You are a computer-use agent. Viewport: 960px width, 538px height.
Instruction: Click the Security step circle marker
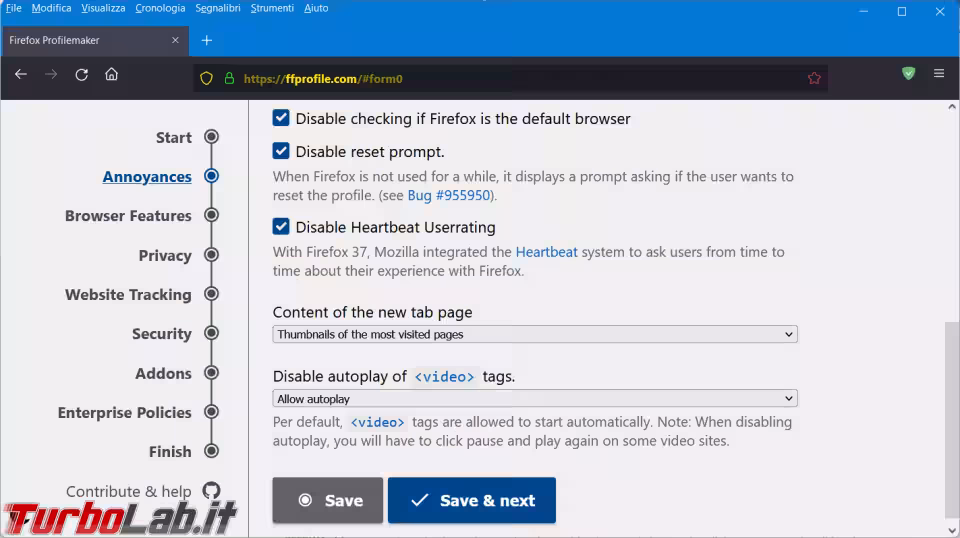[x=211, y=333]
